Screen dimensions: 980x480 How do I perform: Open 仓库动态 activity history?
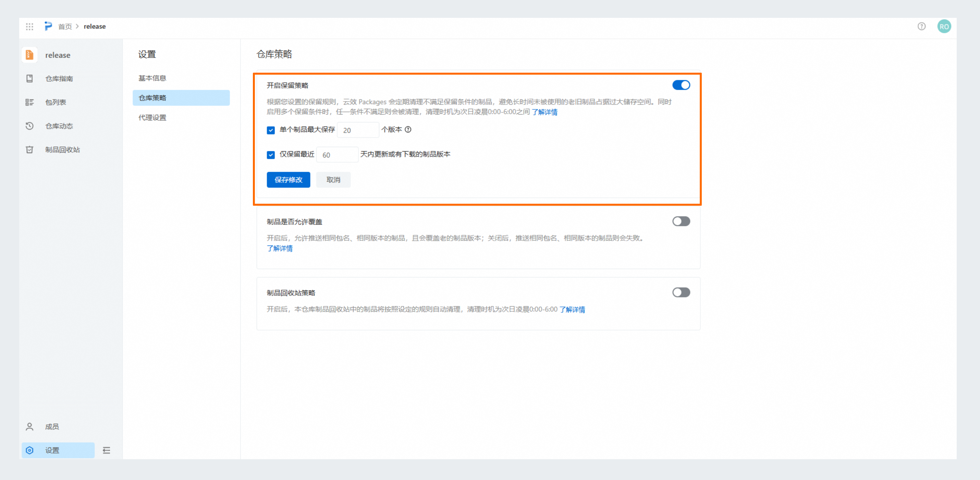point(59,126)
